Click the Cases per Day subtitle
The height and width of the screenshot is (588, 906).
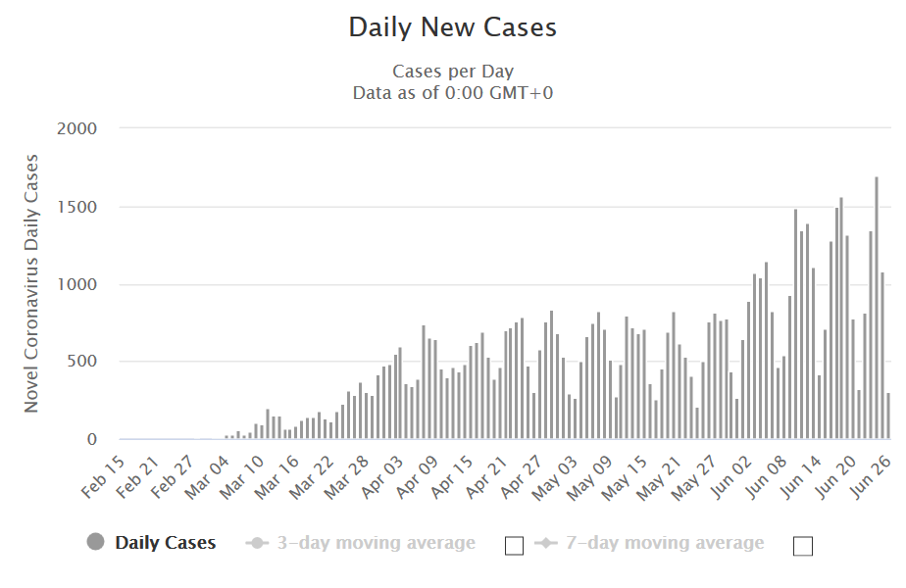(453, 72)
